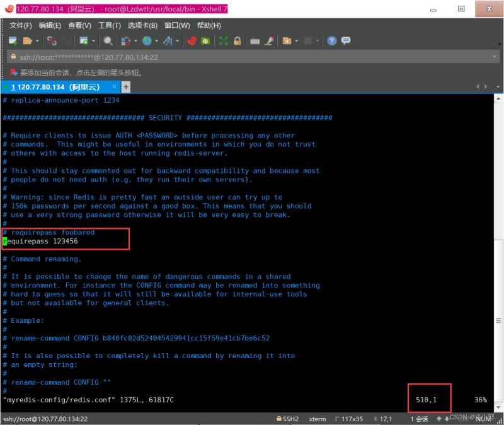Click the "# Command renaming." line
Viewport: 504px width, 425px height.
point(42,259)
